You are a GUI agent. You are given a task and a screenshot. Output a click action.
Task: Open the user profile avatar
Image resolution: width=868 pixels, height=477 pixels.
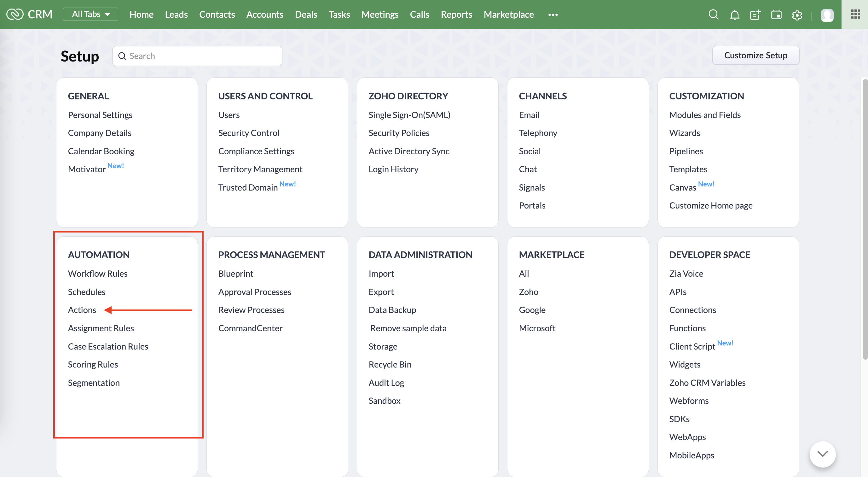pyautogui.click(x=827, y=15)
